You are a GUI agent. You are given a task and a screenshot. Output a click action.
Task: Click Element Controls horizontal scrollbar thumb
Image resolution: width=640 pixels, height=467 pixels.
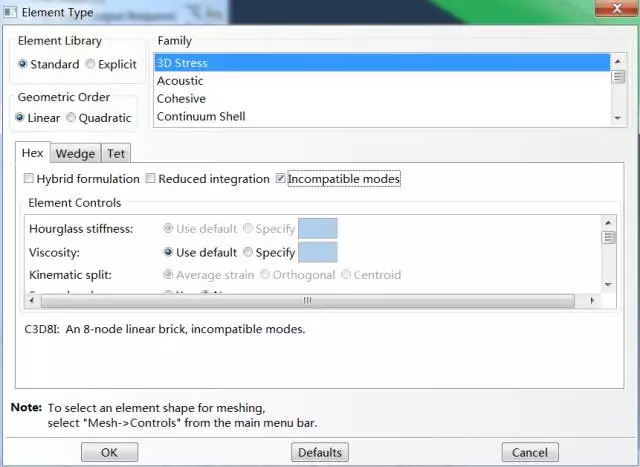click(x=308, y=301)
